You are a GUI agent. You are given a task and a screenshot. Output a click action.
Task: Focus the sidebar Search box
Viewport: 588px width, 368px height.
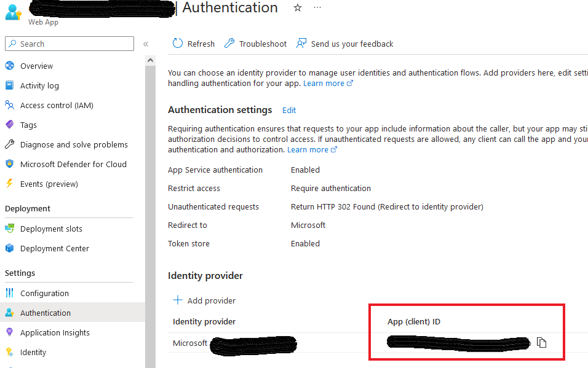click(x=70, y=44)
